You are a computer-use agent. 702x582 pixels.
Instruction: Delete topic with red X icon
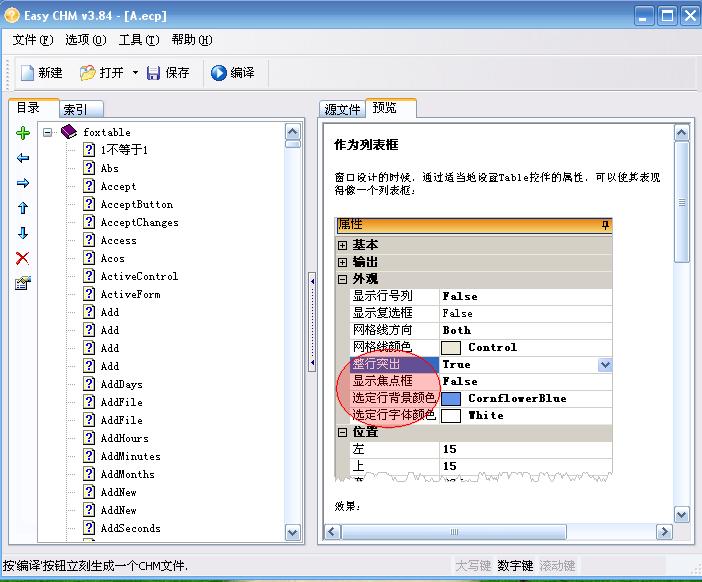pos(23,258)
